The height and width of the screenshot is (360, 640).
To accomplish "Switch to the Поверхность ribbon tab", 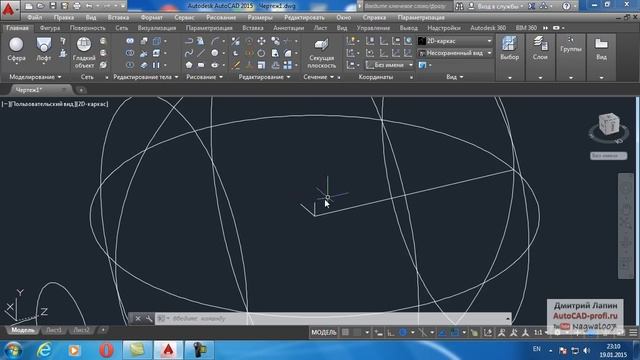I will 87,28.
